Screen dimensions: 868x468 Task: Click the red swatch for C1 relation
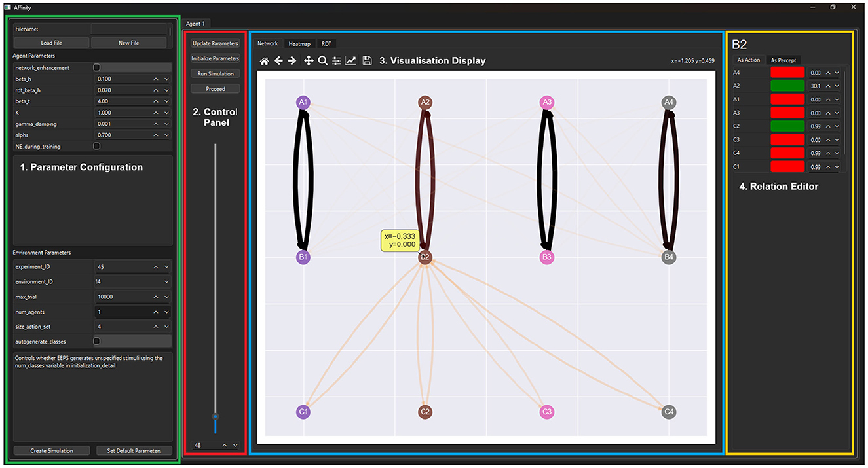coord(787,166)
